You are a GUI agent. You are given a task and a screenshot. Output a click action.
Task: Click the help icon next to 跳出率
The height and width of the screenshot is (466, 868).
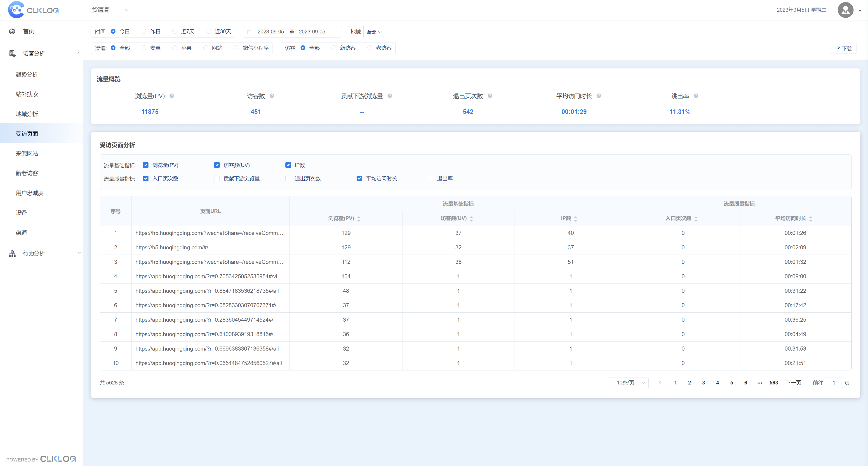696,96
